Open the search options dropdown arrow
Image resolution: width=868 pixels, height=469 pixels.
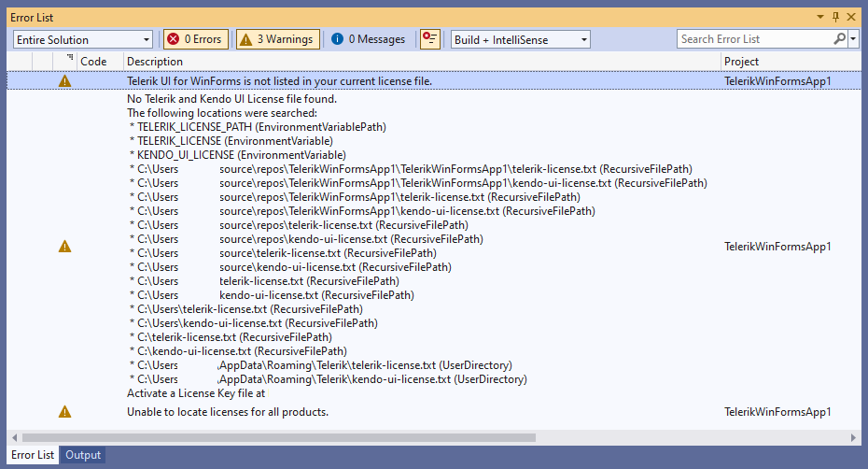click(x=853, y=39)
